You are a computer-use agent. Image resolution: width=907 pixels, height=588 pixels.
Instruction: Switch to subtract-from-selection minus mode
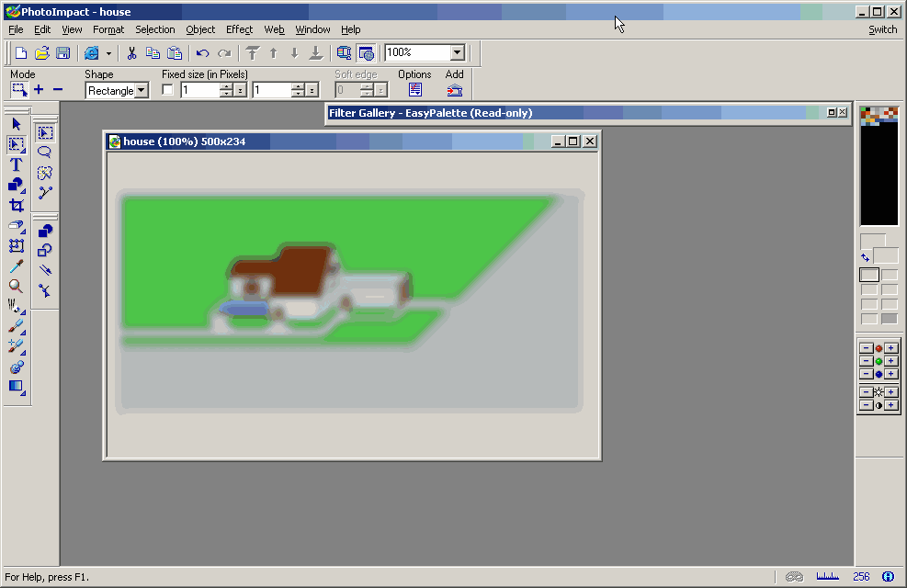point(58,90)
